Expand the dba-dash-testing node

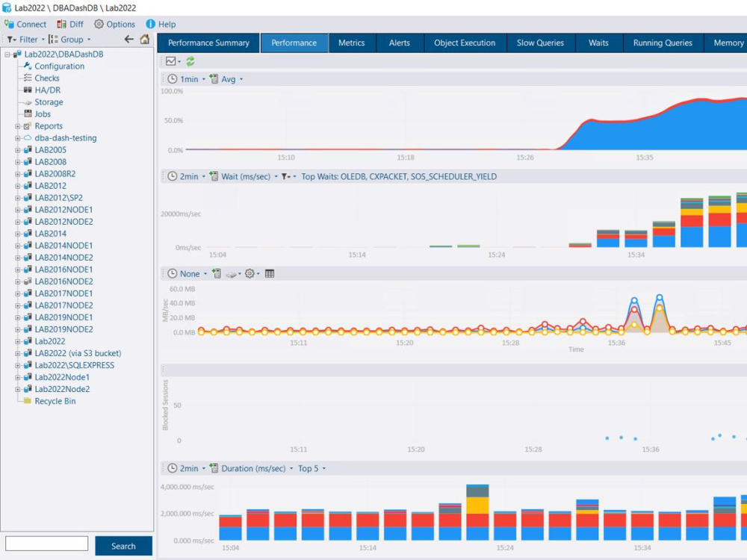[17, 138]
